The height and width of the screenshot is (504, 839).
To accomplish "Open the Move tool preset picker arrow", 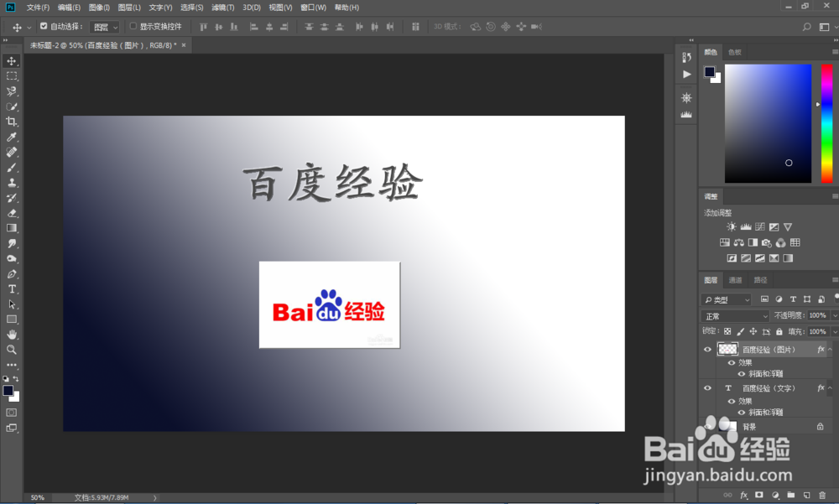I will [x=29, y=27].
